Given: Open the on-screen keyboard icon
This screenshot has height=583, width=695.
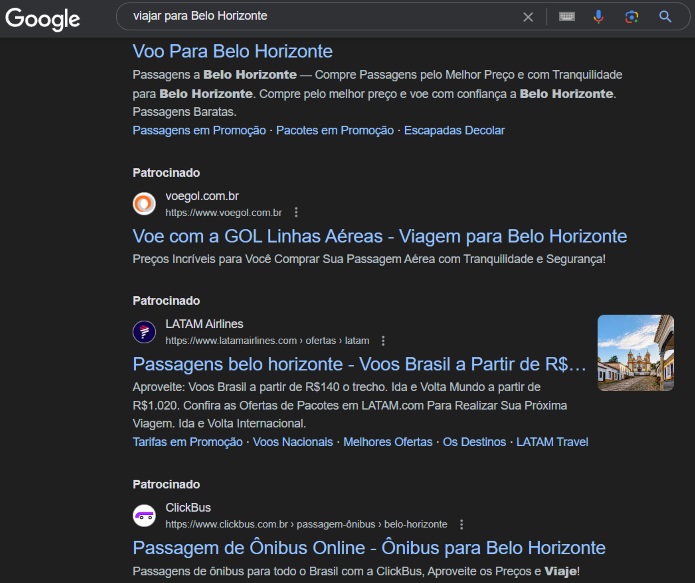Looking at the screenshot, I should (567, 17).
